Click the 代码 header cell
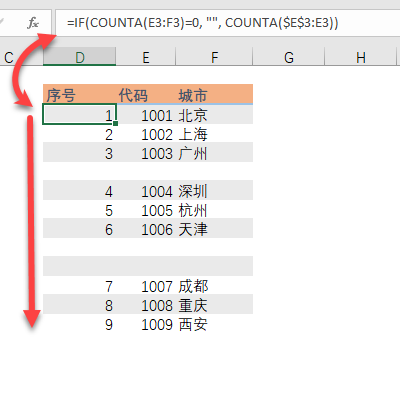Screen dimensions: 400x393 [x=146, y=95]
